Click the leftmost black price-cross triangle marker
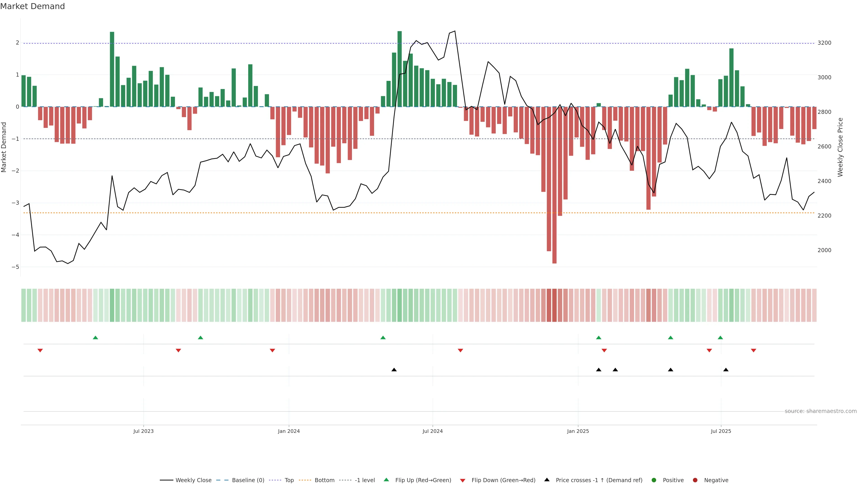The height and width of the screenshot is (488, 868). click(x=394, y=370)
